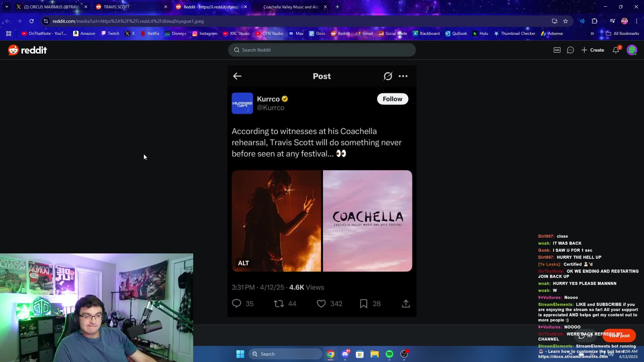
Task: Open the Windows Start button
Action: (x=240, y=354)
